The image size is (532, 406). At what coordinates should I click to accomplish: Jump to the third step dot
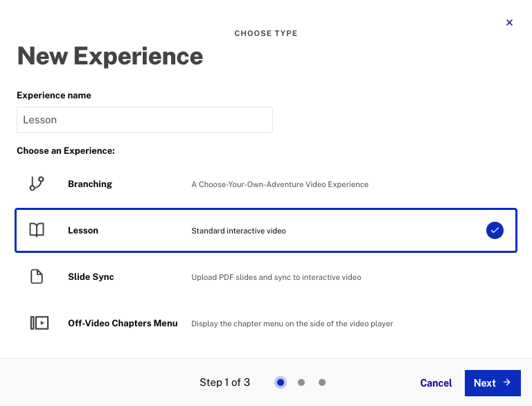[322, 382]
